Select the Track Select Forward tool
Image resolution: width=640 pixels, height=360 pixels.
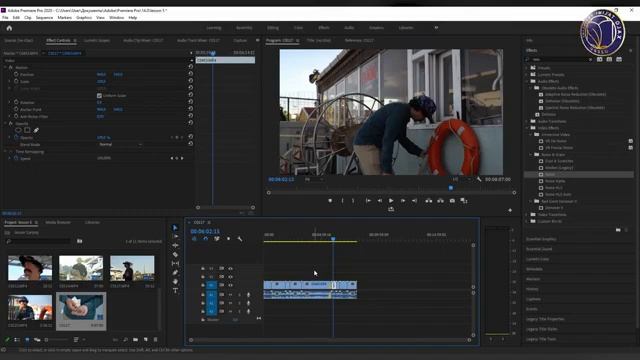(x=175, y=236)
